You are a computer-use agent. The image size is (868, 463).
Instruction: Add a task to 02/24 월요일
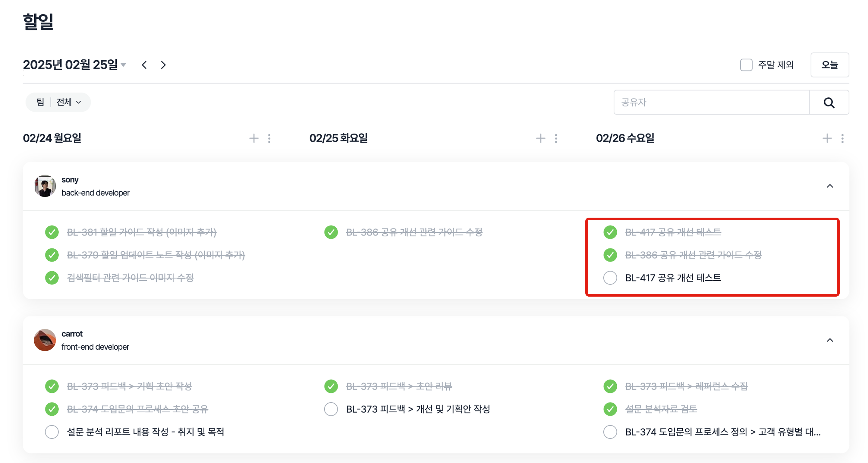point(254,138)
